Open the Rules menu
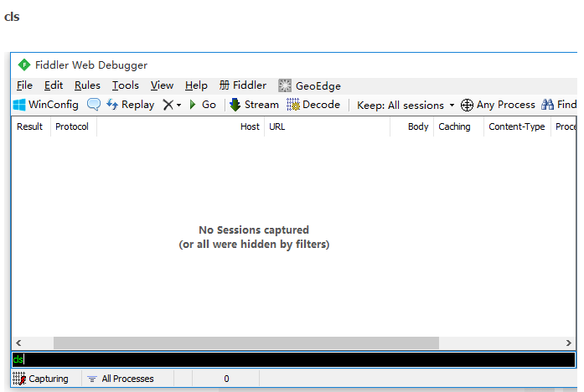 click(87, 85)
